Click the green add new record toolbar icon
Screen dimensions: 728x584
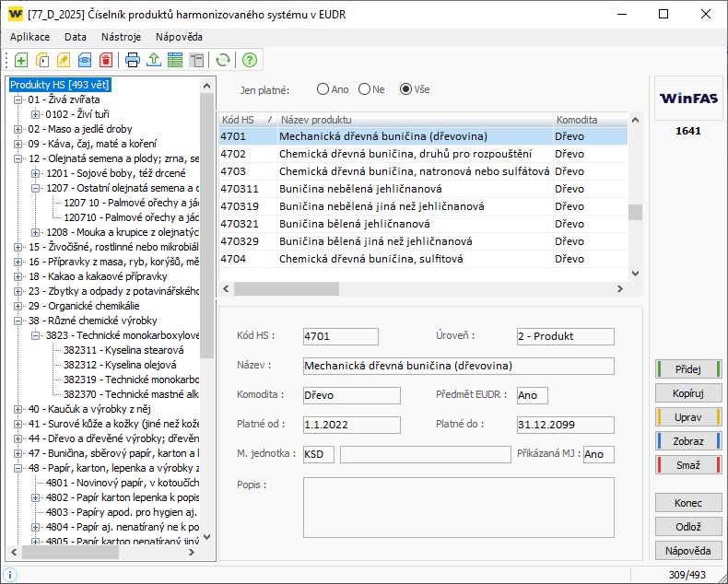click(x=21, y=60)
